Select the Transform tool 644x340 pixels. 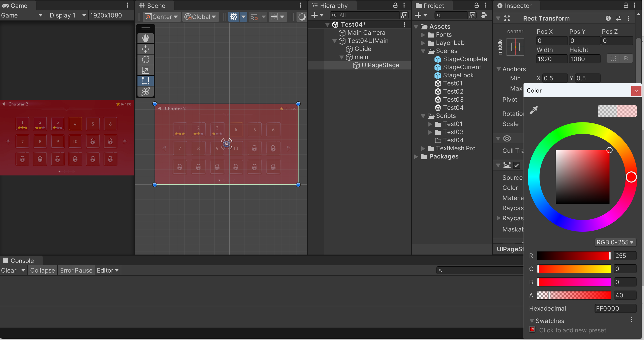coord(145,92)
